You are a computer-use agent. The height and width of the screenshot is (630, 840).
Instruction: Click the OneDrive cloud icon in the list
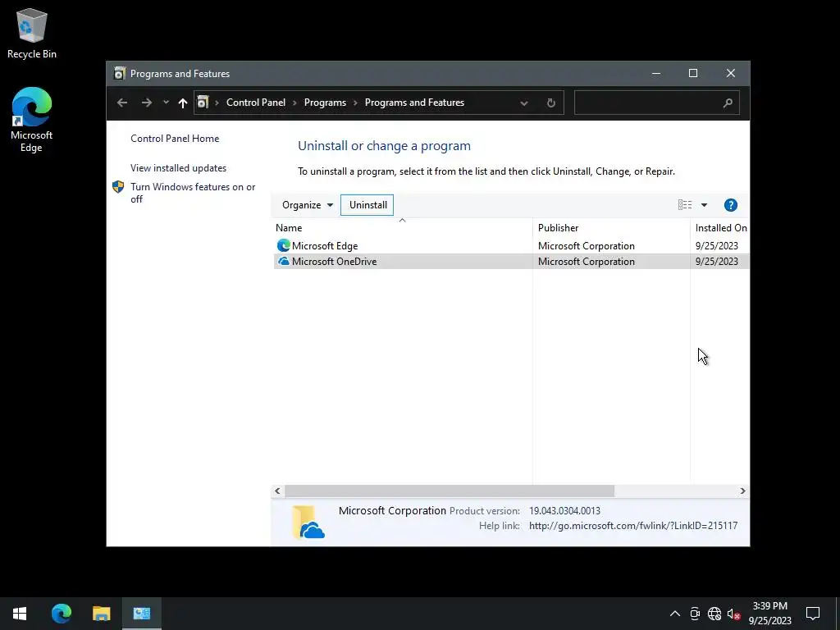click(x=283, y=261)
